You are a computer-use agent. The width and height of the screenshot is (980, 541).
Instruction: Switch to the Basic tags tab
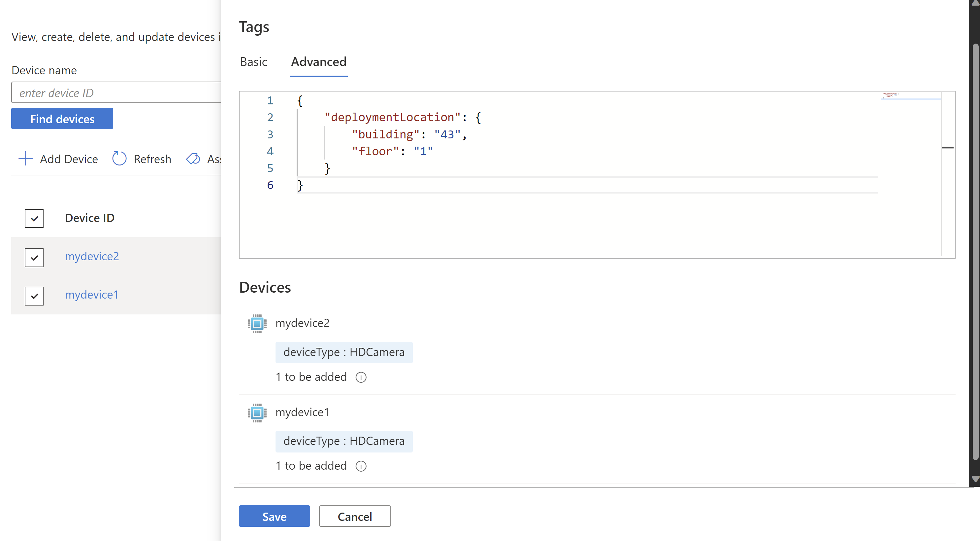[x=253, y=61]
